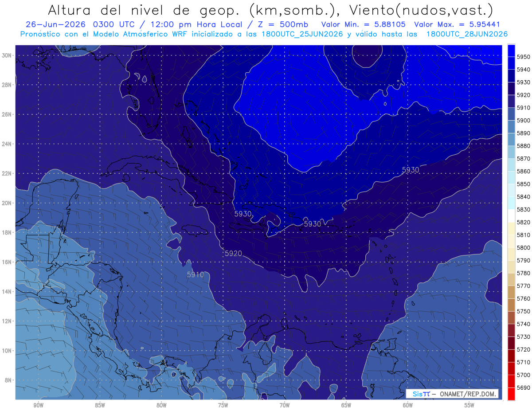Click the 5910 contour label on the map

click(195, 275)
